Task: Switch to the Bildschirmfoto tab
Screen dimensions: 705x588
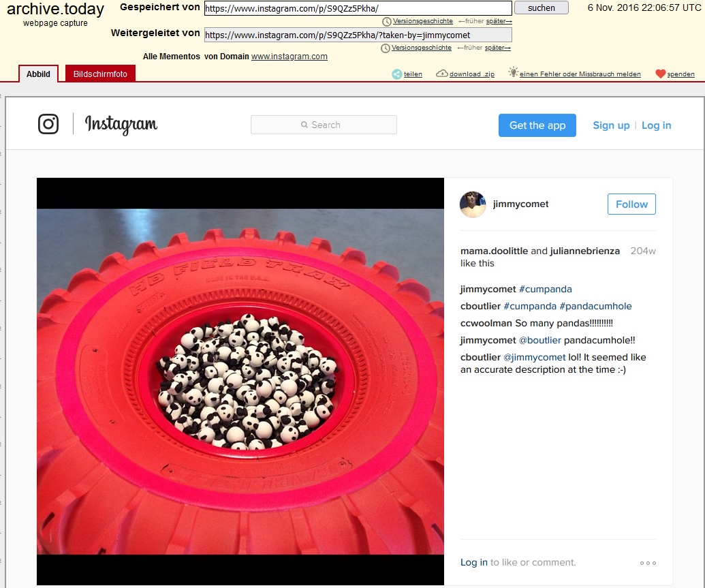Action: coord(100,74)
